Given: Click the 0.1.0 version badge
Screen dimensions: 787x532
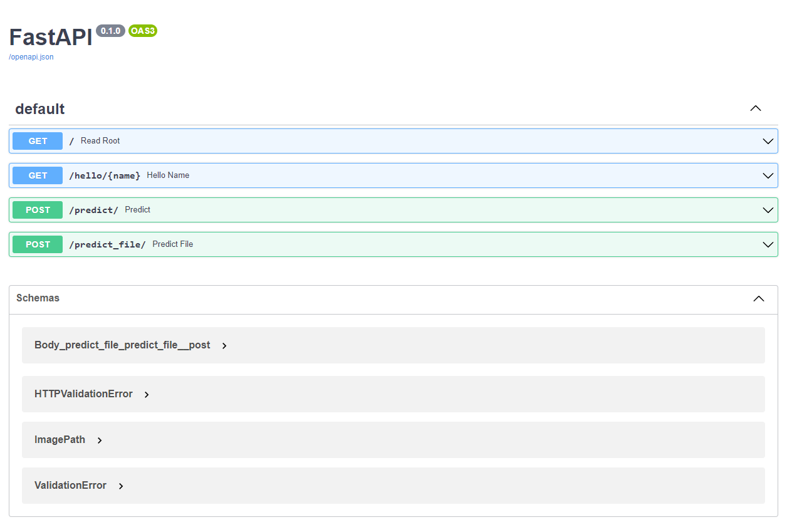Looking at the screenshot, I should pyautogui.click(x=110, y=31).
